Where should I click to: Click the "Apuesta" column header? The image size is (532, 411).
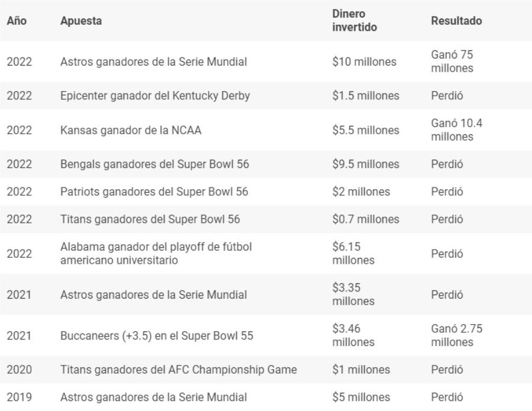coord(82,21)
